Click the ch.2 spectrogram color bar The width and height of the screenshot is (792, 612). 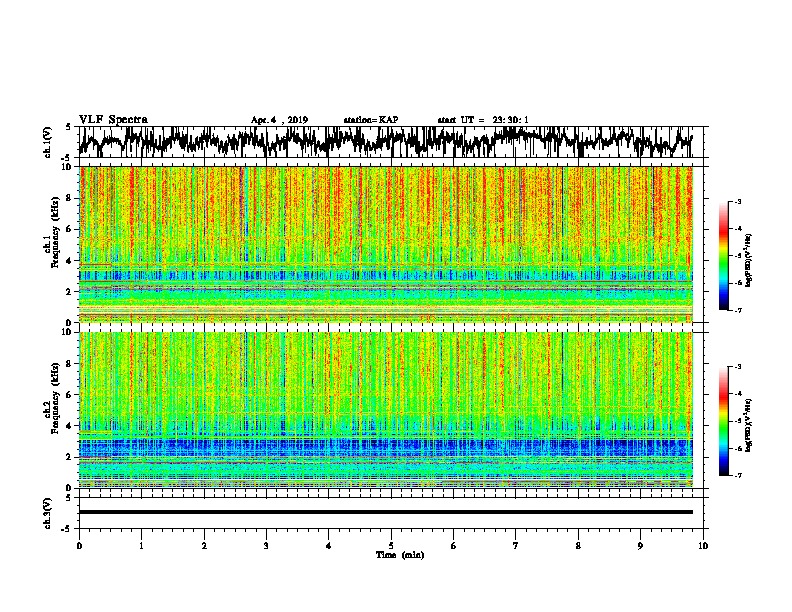(x=723, y=421)
